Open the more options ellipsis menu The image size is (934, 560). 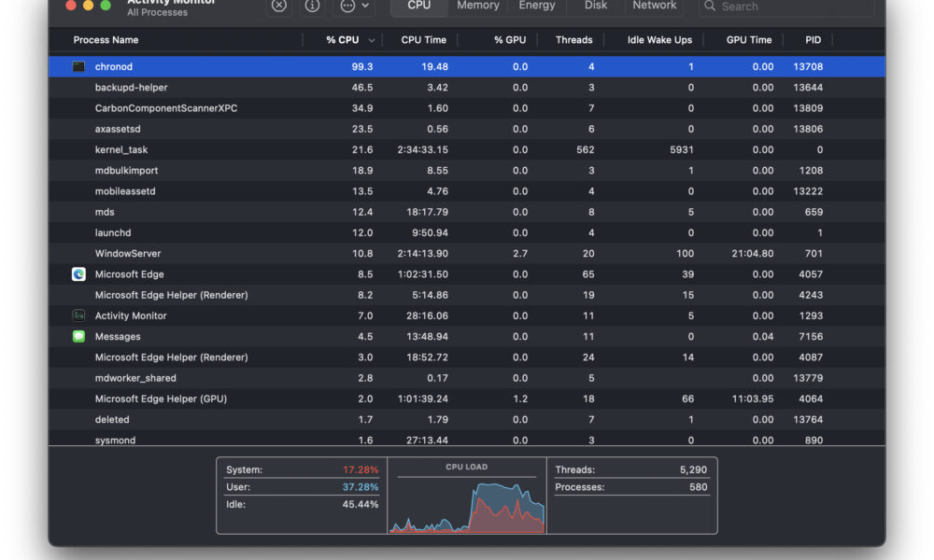pos(354,6)
